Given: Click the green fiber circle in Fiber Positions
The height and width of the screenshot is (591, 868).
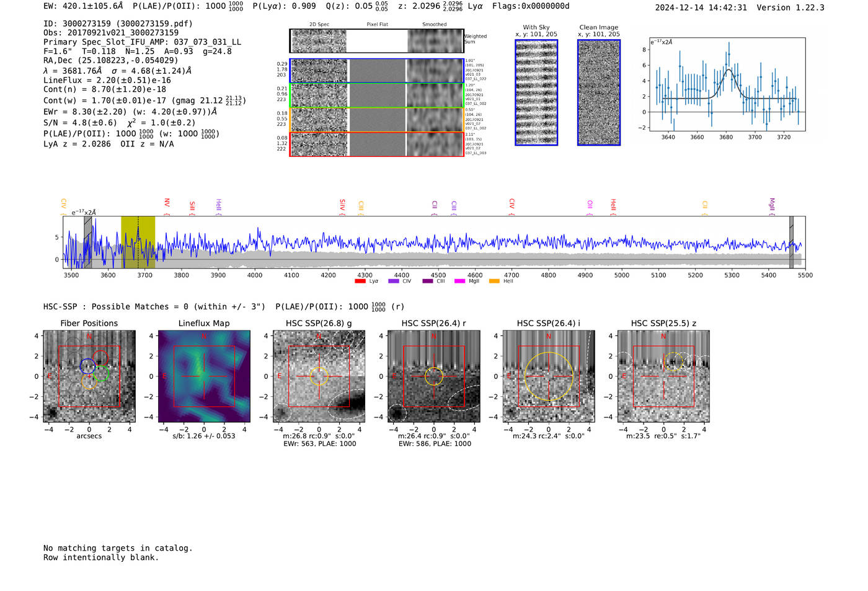Looking at the screenshot, I should [x=101, y=373].
